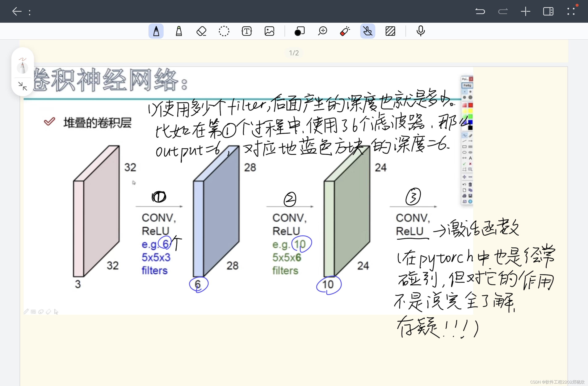The height and width of the screenshot is (386, 588).
Task: Choose the eraser tool
Action: click(x=201, y=31)
